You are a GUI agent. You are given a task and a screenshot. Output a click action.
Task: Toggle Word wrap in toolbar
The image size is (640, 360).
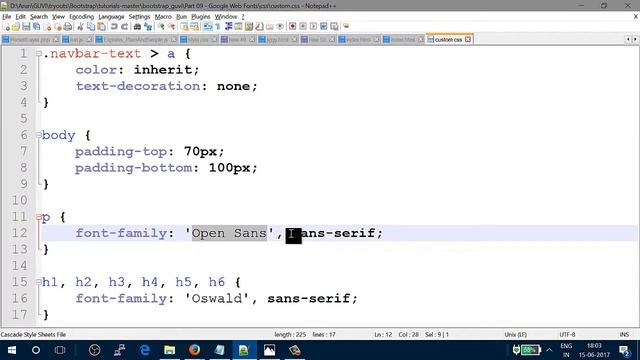[208, 27]
